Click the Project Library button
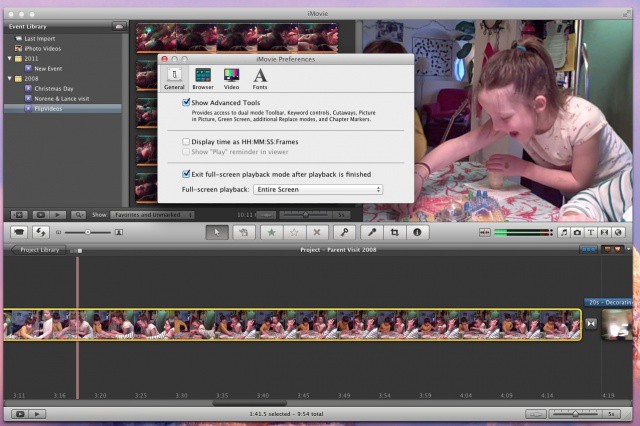This screenshot has width=640, height=426. (40, 250)
